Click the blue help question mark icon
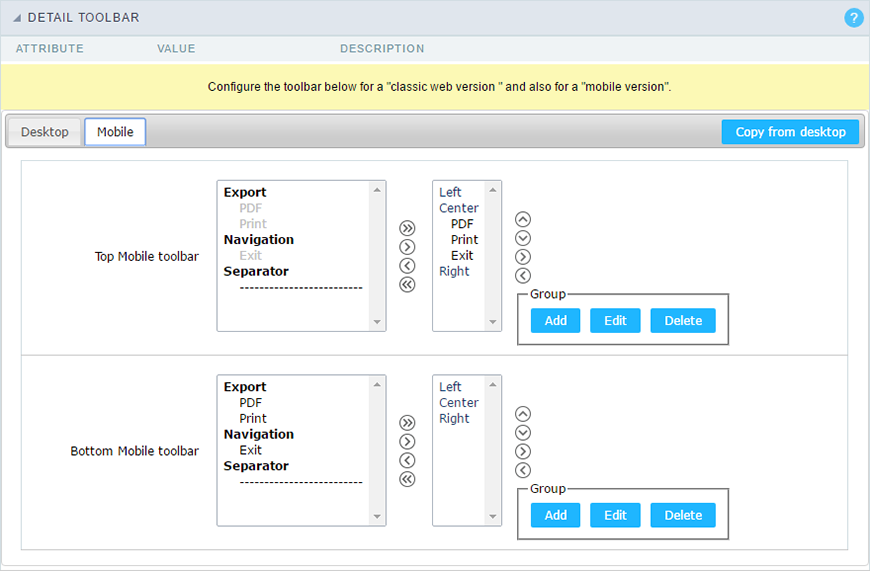The width and height of the screenshot is (870, 571). 853,18
